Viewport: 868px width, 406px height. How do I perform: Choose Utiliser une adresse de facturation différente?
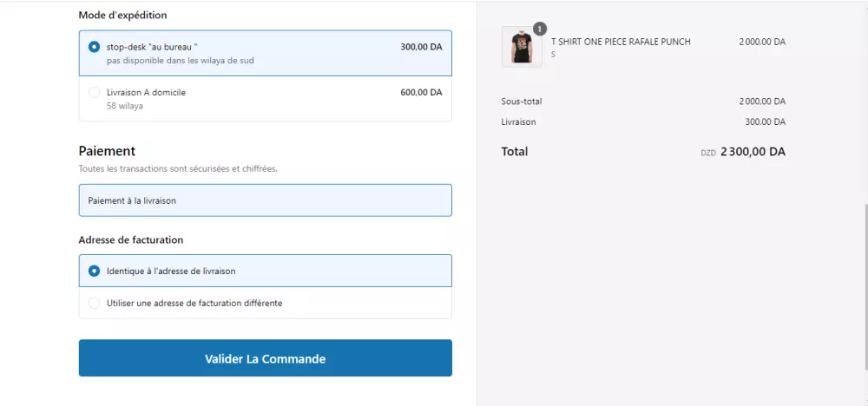pos(94,303)
